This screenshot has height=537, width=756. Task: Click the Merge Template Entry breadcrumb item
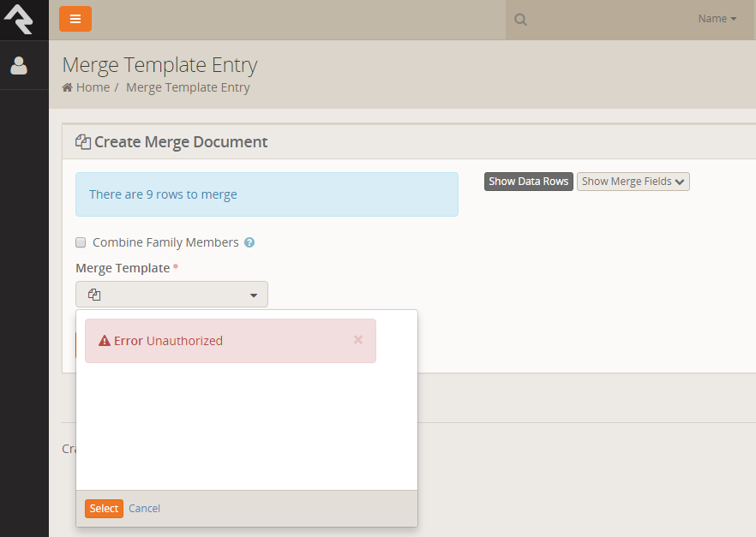click(x=188, y=87)
